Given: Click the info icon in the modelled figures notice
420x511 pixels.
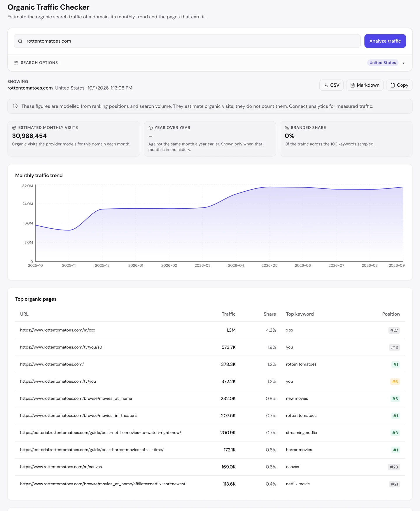Looking at the screenshot, I should click(x=15, y=106).
